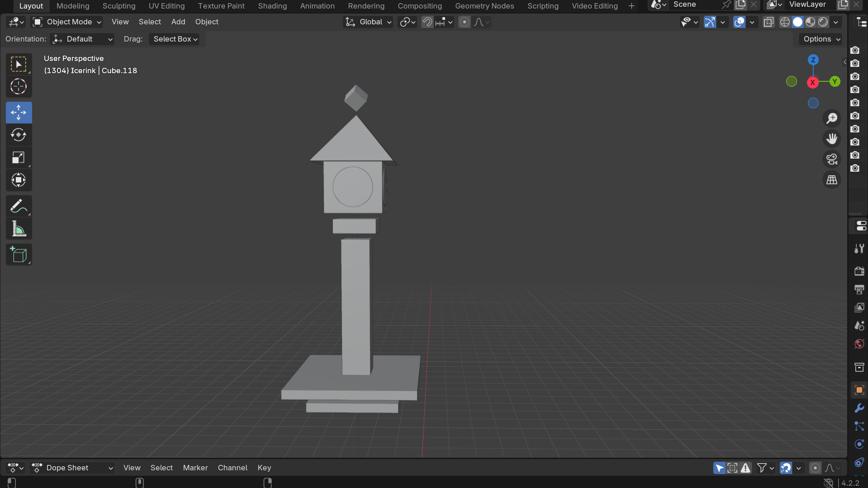The width and height of the screenshot is (868, 488).
Task: Open the Object Mode dropdown
Action: coord(67,22)
